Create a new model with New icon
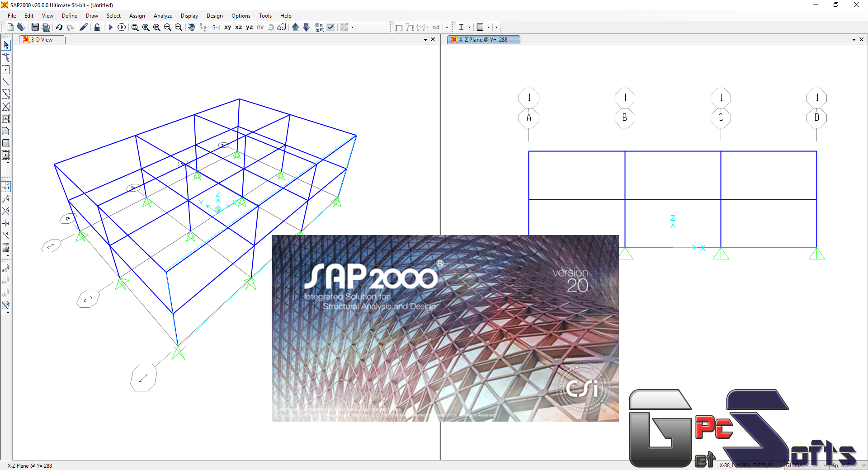868x470 pixels. click(x=10, y=27)
